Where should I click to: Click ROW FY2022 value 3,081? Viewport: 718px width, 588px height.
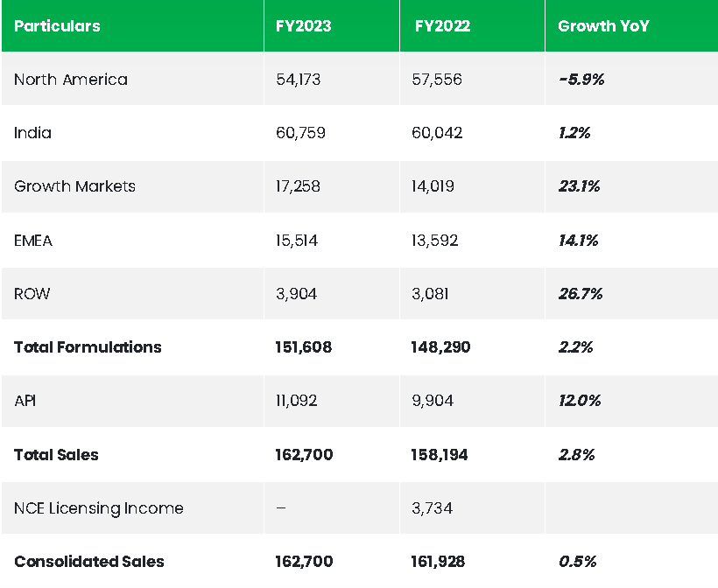pos(430,293)
